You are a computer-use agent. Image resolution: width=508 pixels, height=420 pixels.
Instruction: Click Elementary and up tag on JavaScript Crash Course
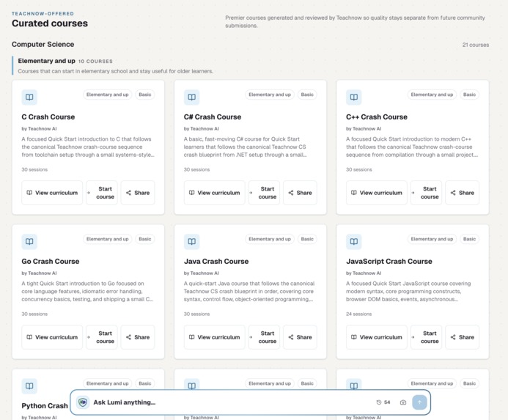coord(432,239)
